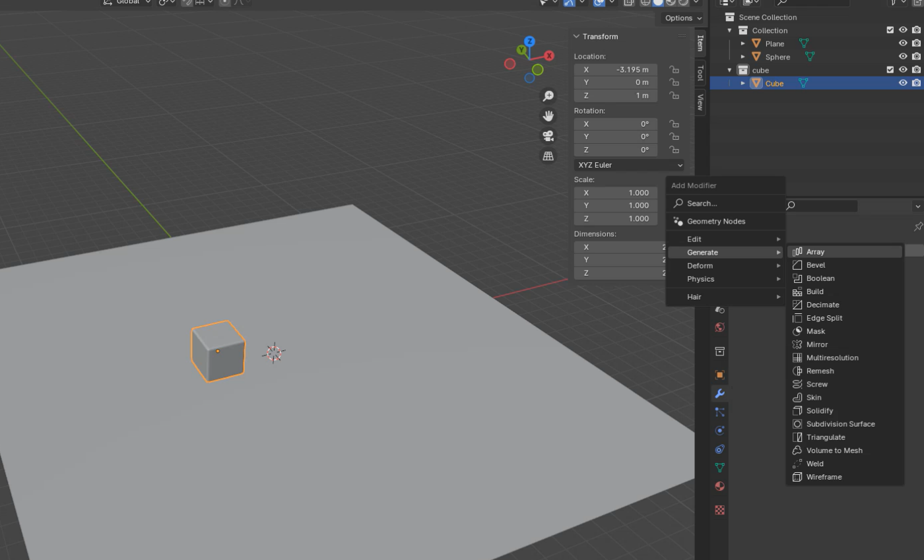Viewport: 924px width, 560px height.
Task: Click the Location X value field
Action: coord(615,69)
